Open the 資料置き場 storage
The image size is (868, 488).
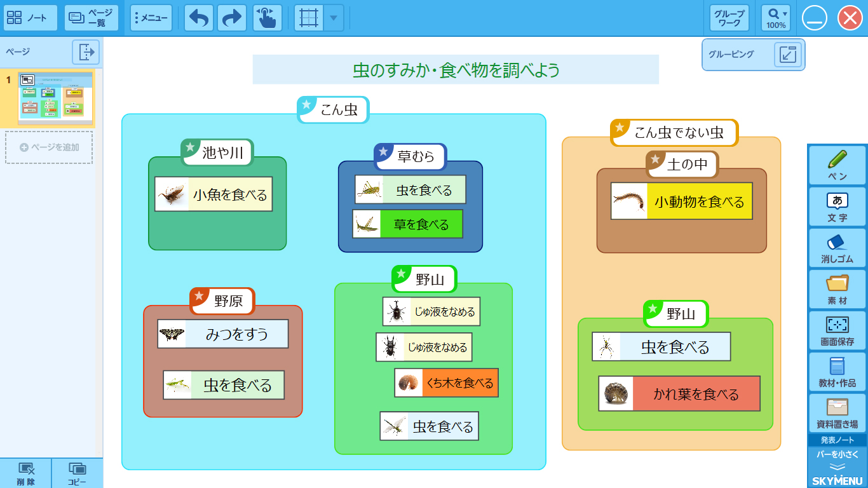[x=837, y=413]
